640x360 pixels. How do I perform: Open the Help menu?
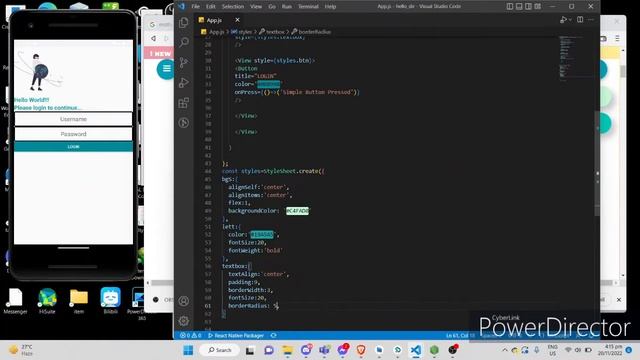coord(330,6)
